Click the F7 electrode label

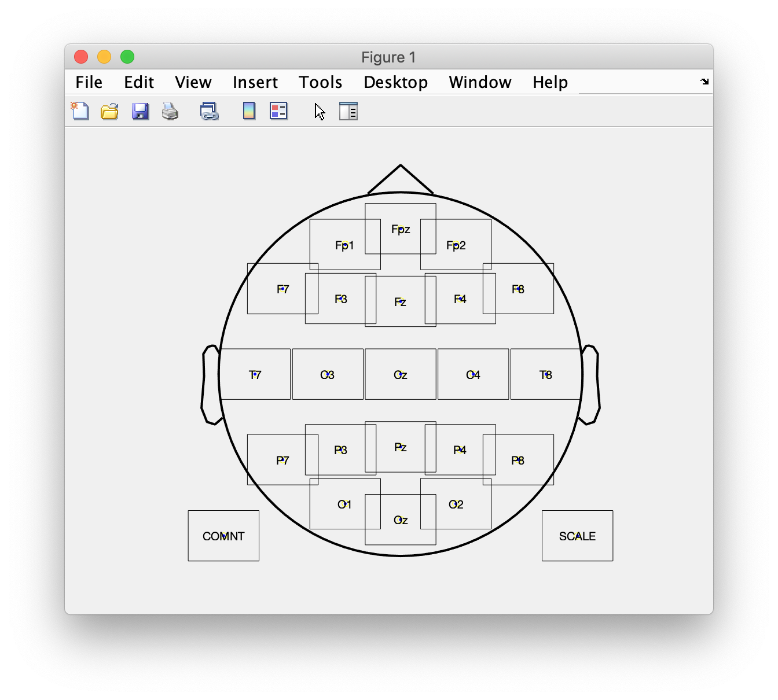pyautogui.click(x=282, y=289)
